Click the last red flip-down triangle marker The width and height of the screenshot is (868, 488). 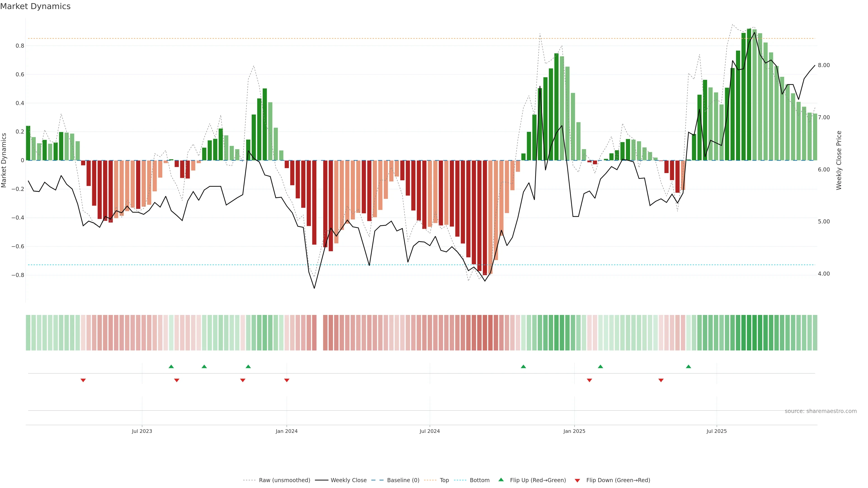click(x=661, y=380)
